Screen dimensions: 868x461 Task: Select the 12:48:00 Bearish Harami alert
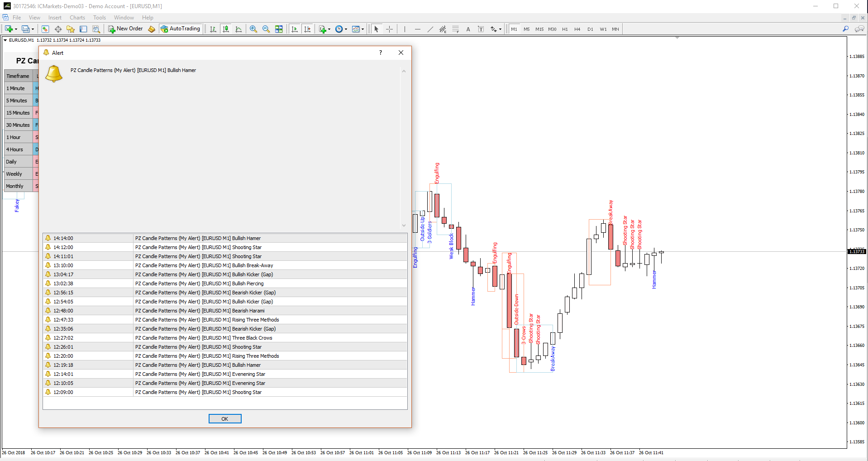[x=225, y=311]
